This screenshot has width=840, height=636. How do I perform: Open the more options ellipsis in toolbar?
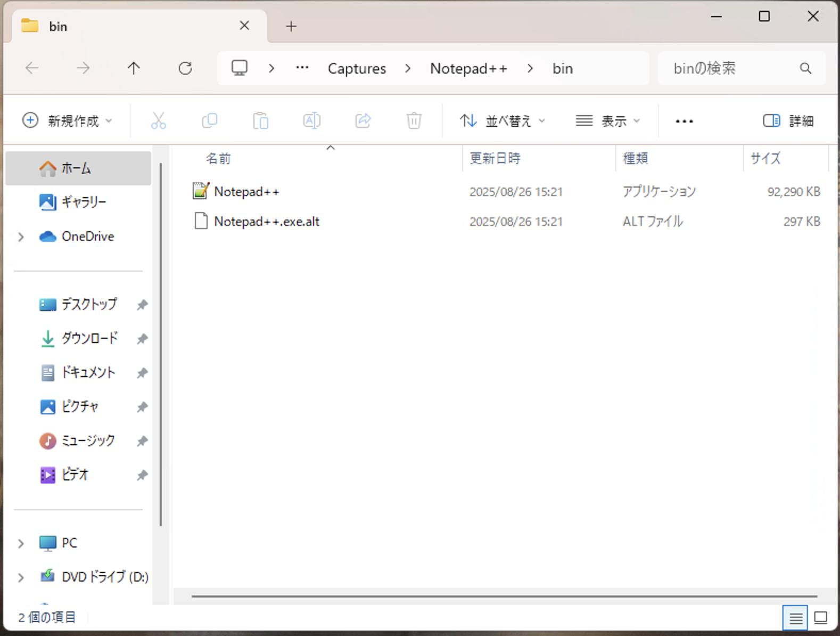click(x=684, y=121)
